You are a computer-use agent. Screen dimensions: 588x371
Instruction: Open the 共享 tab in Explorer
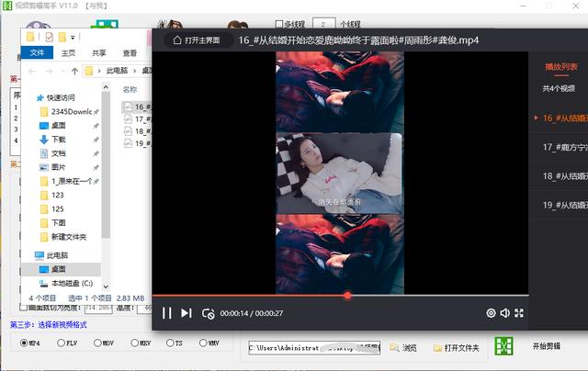[99, 53]
